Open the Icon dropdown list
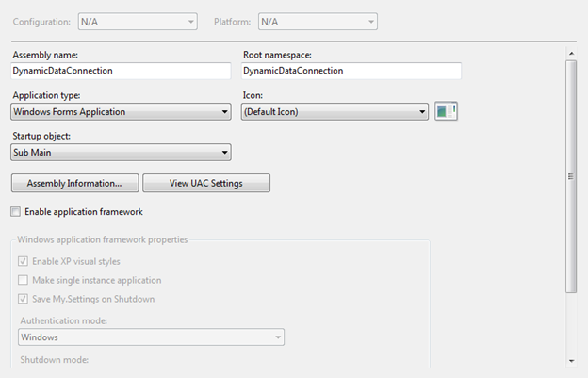The height and width of the screenshot is (378, 588). [x=335, y=112]
